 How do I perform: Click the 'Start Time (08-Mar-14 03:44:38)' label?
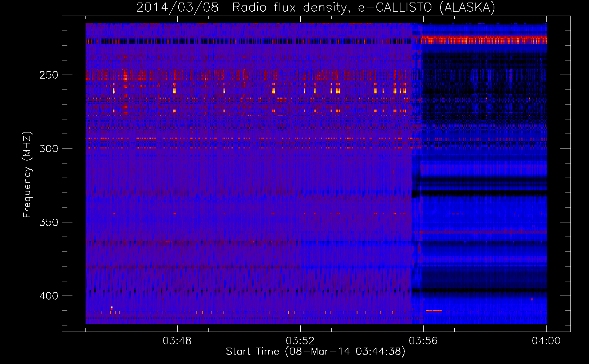(x=316, y=351)
